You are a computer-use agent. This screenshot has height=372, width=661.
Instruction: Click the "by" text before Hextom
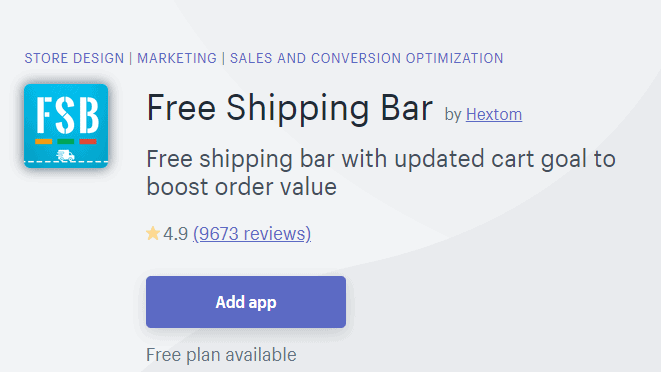tap(453, 114)
